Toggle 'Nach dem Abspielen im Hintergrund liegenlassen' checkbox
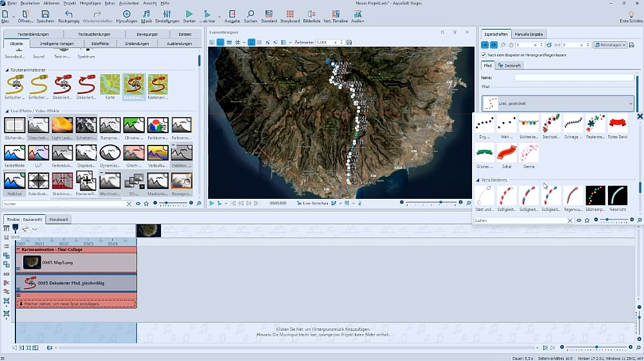The image size is (644, 361). 485,55
